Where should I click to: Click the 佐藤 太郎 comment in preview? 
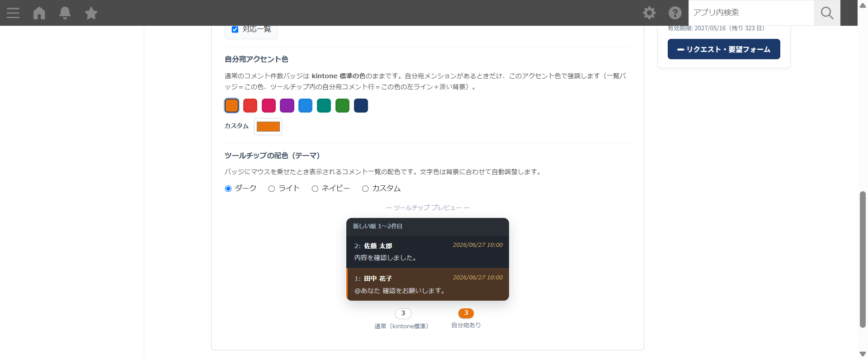pyautogui.click(x=428, y=252)
